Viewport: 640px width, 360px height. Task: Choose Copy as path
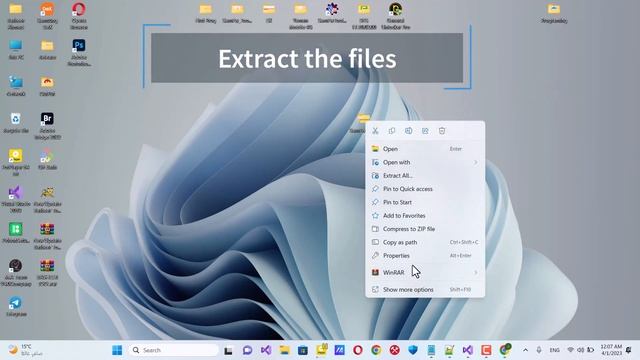tap(425, 242)
